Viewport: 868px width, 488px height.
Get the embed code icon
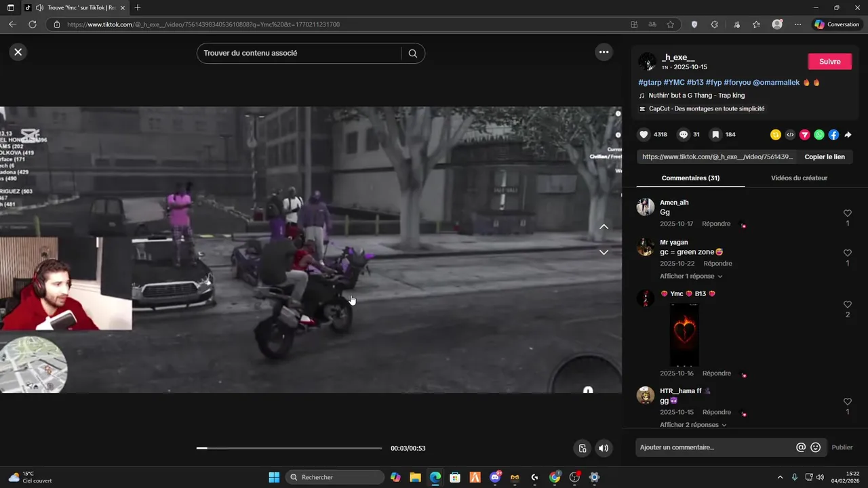point(790,135)
